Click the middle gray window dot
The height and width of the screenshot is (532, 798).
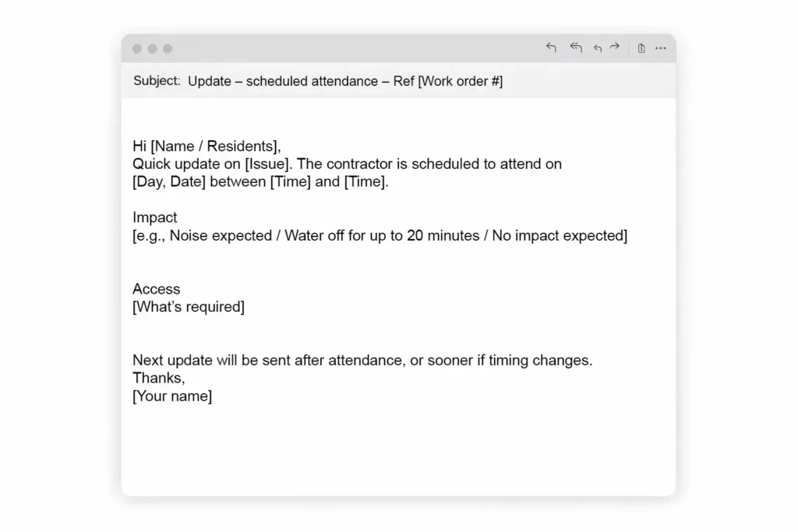[x=152, y=49]
